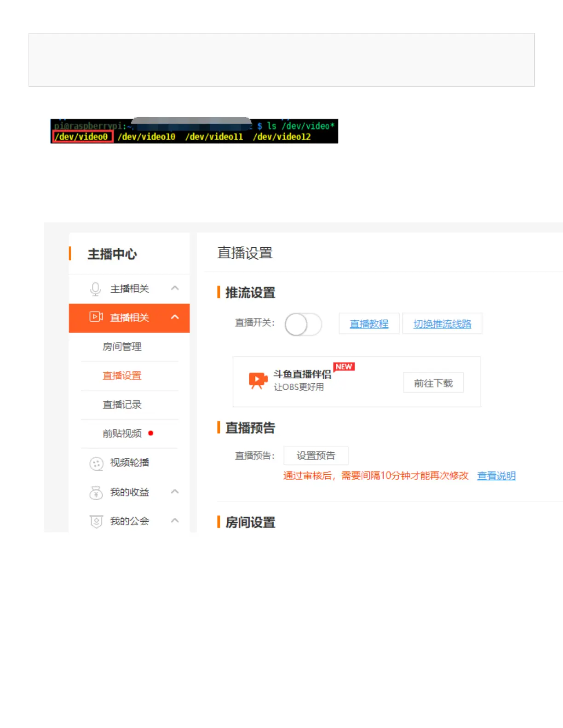The height and width of the screenshot is (728, 563).
Task: Click the 主播中心 heading
Action: pos(112,254)
